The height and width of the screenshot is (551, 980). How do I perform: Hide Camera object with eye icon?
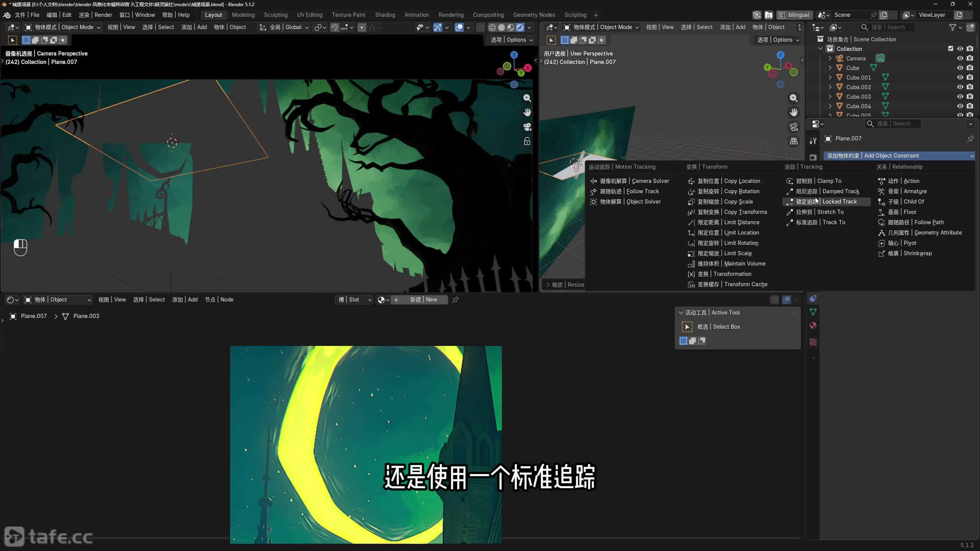tap(960, 58)
